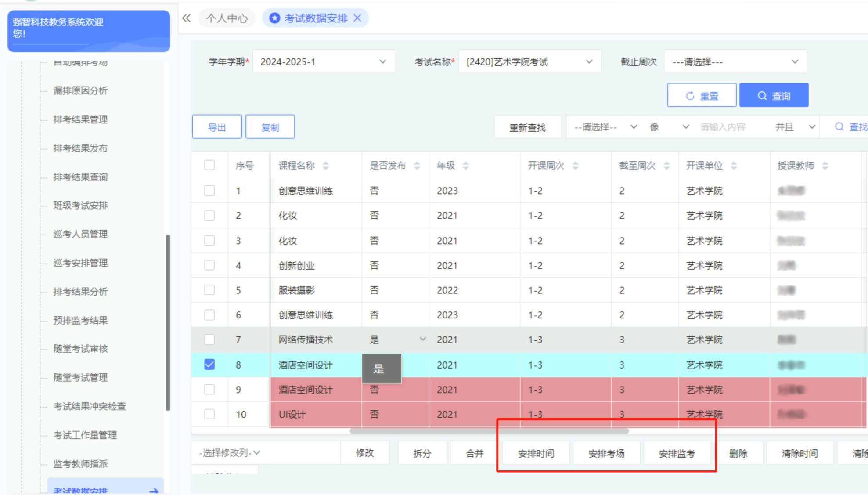
Task: Collapse sidebar with double-chevron icon
Action: (x=187, y=18)
